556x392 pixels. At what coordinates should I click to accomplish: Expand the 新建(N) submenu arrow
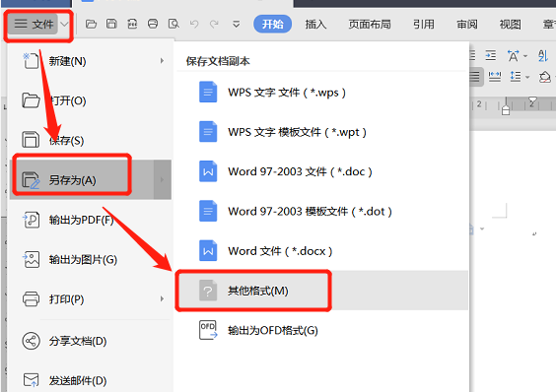tap(162, 61)
